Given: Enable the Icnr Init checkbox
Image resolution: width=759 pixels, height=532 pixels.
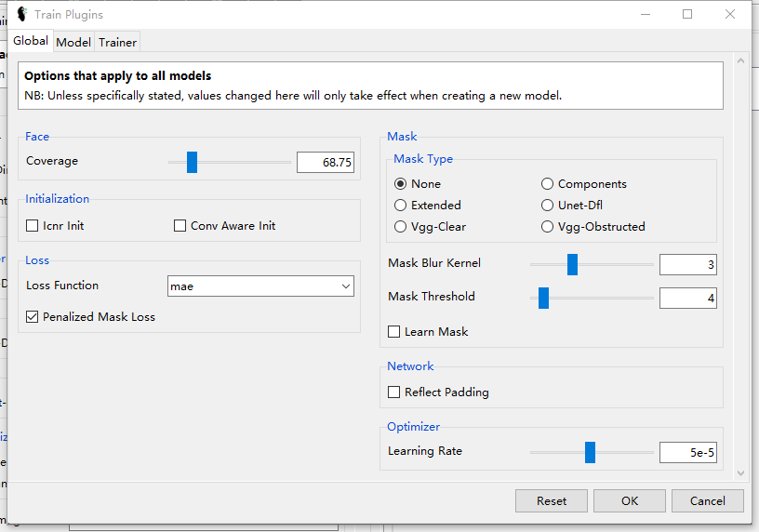Looking at the screenshot, I should [33, 226].
